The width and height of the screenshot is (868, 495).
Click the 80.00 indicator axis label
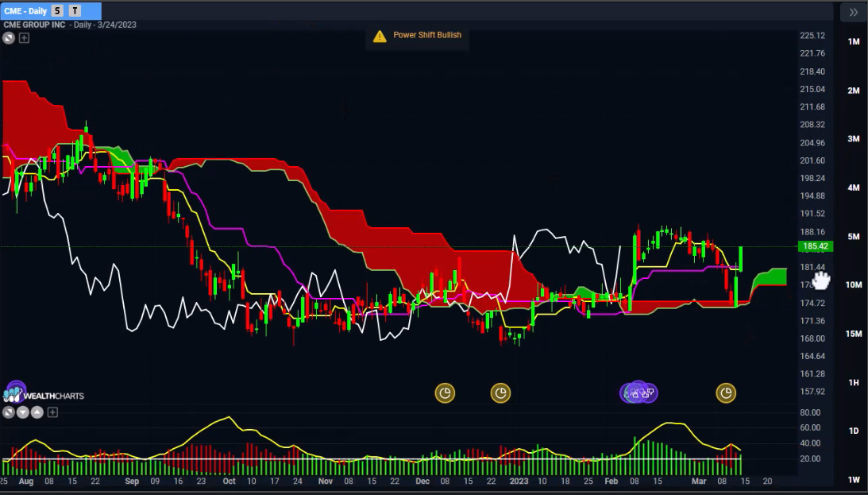point(810,412)
